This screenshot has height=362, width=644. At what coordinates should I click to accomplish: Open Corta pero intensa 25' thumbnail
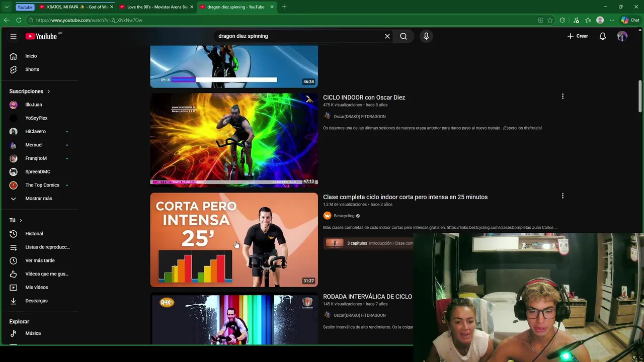[x=234, y=240]
